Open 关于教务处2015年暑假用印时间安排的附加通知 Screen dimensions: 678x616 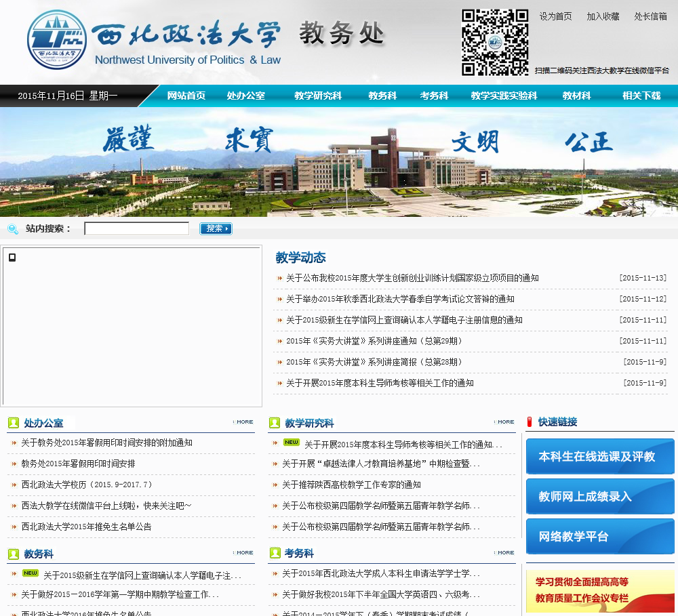(x=107, y=443)
